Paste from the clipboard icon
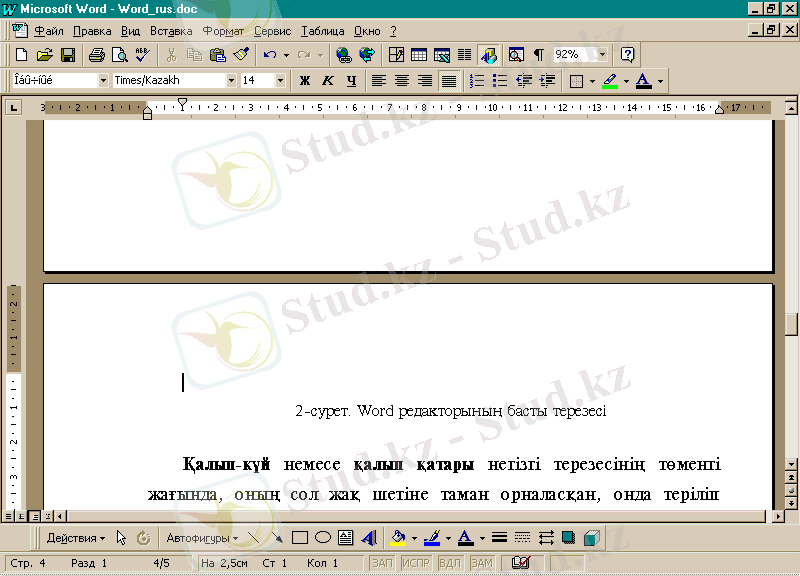The width and height of the screenshot is (800, 576). click(x=218, y=55)
